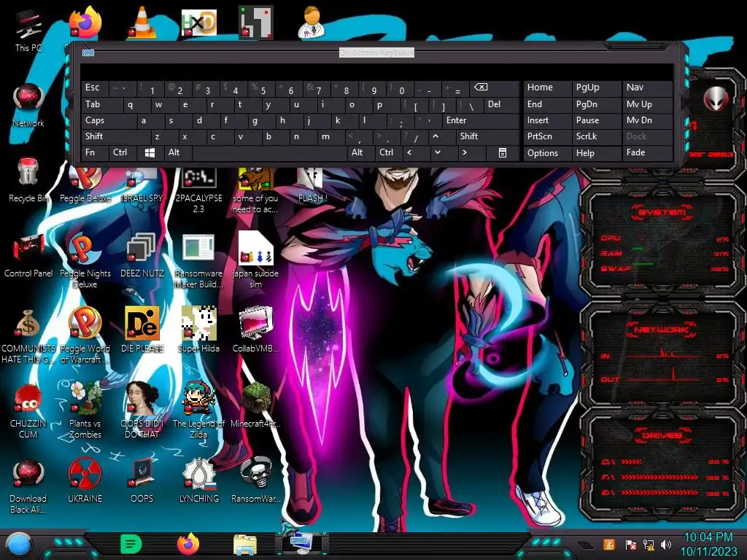This screenshot has width=747, height=560.
Task: Select On-Screen Keyboard taskbar button
Action: (301, 544)
